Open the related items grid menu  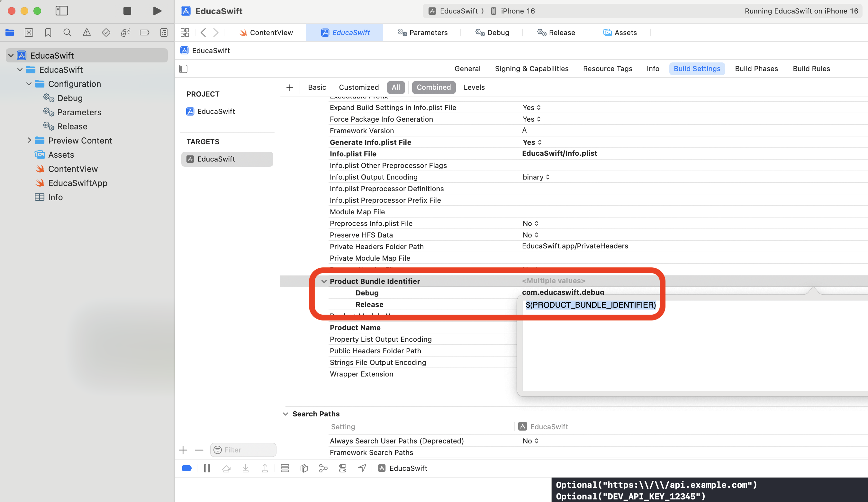click(x=185, y=33)
